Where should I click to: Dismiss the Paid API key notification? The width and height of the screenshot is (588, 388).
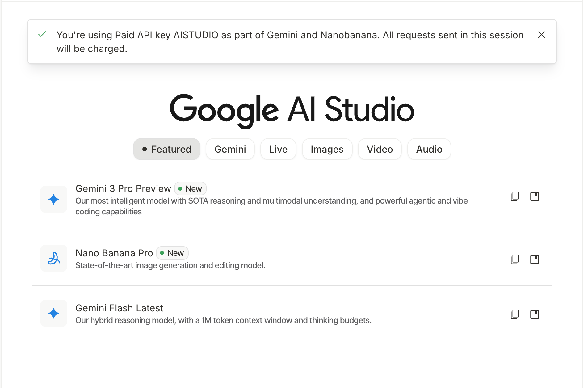[541, 35]
